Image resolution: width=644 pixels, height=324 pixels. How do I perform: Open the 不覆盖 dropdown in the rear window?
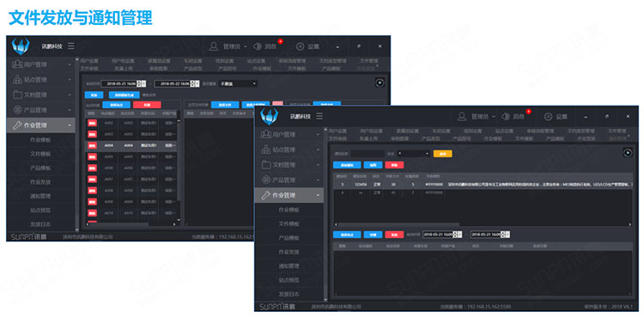(238, 83)
